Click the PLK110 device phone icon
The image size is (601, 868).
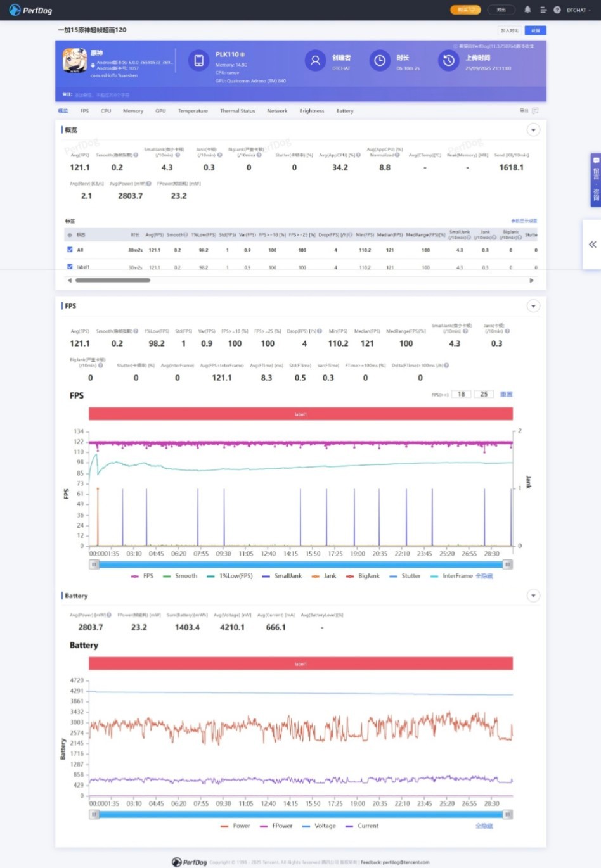pos(198,60)
